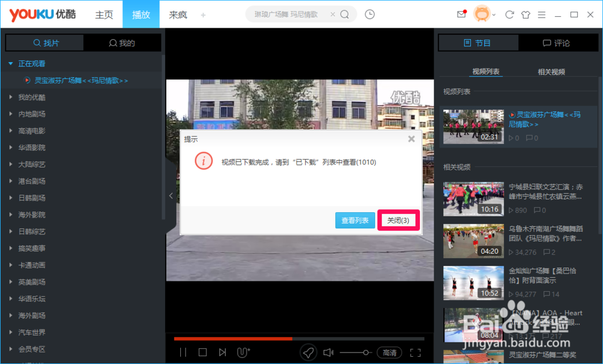Open the messages envelope icon

click(461, 14)
